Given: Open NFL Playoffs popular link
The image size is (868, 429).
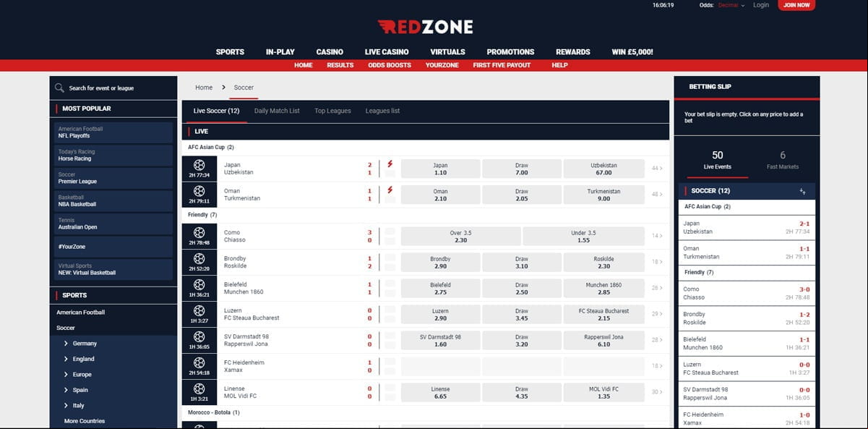Looking at the screenshot, I should click(114, 132).
